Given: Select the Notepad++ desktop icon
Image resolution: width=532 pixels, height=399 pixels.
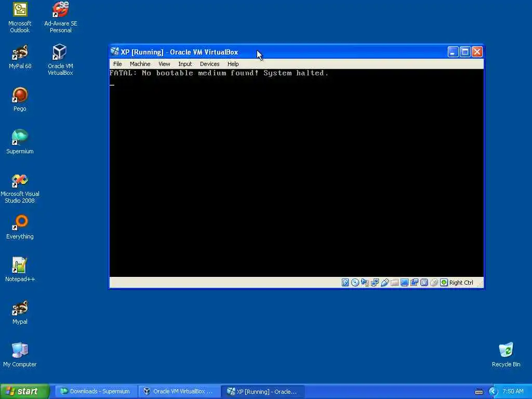Looking at the screenshot, I should click(x=20, y=270).
